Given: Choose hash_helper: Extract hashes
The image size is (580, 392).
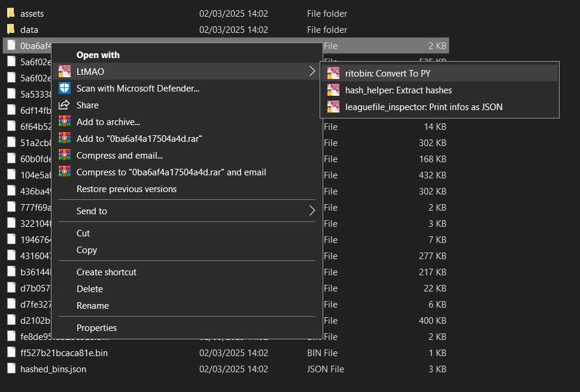Looking at the screenshot, I should pyautogui.click(x=398, y=90).
